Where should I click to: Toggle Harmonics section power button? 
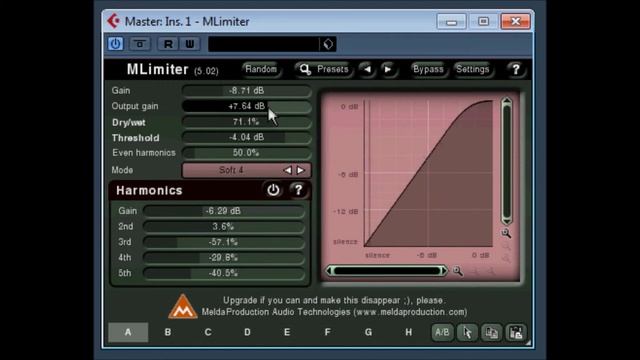(273, 190)
